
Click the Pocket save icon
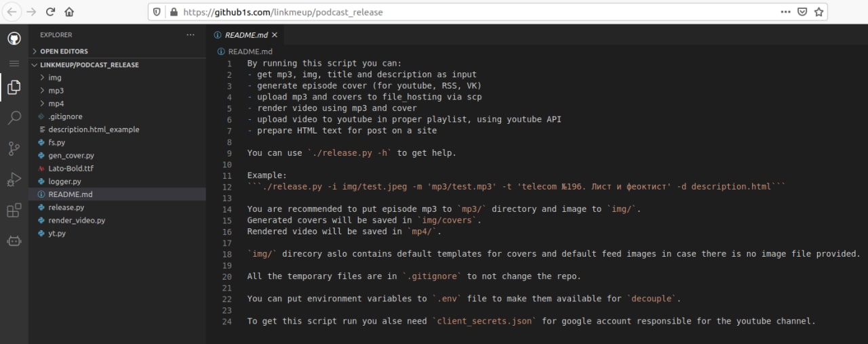(802, 12)
